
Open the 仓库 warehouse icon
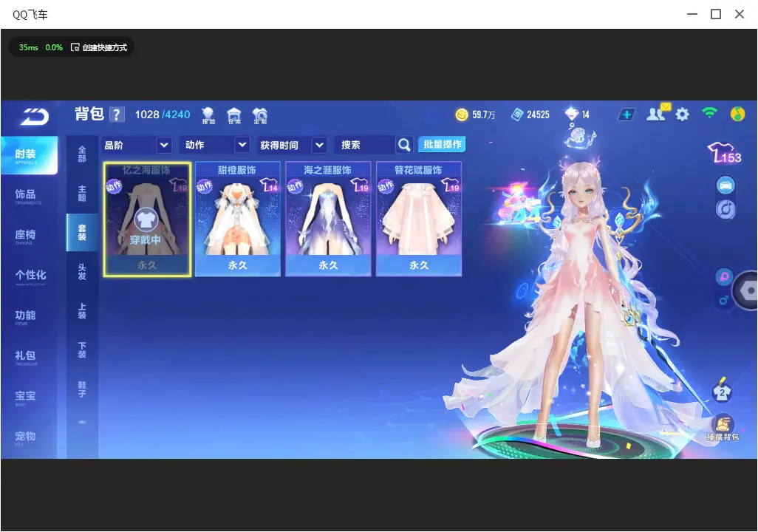pyautogui.click(x=234, y=115)
